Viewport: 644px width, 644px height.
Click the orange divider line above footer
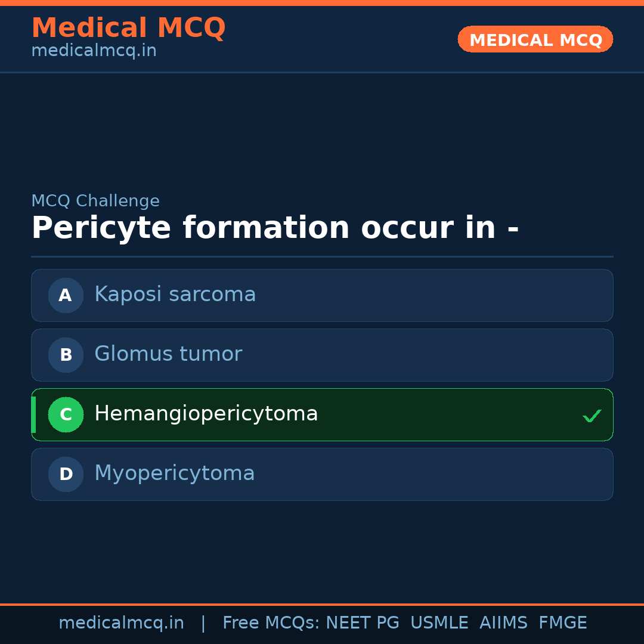322,603
